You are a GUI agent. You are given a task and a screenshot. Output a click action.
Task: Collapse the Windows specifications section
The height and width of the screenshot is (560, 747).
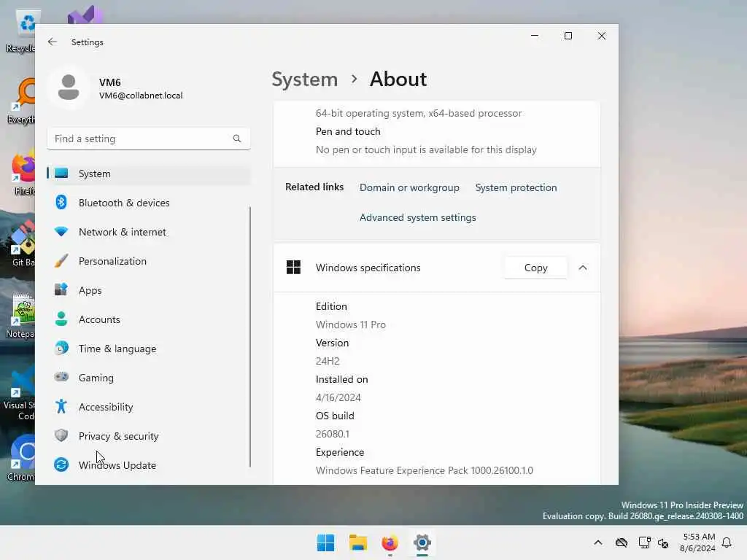coord(583,268)
